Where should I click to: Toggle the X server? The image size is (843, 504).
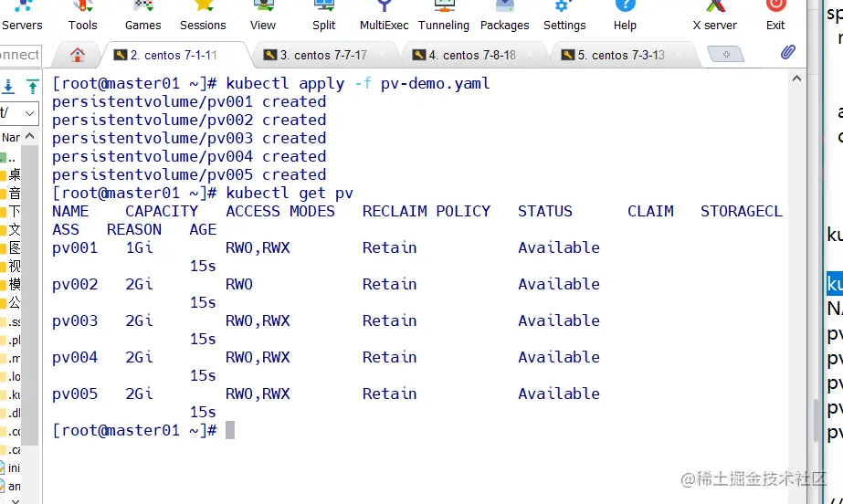pyautogui.click(x=715, y=16)
